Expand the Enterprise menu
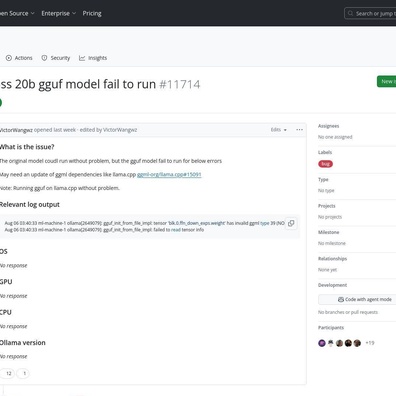This screenshot has height=396, width=396. pyautogui.click(x=59, y=13)
